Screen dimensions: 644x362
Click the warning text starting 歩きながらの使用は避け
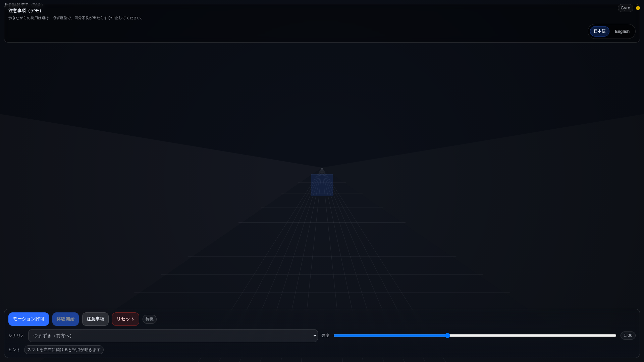(76, 18)
